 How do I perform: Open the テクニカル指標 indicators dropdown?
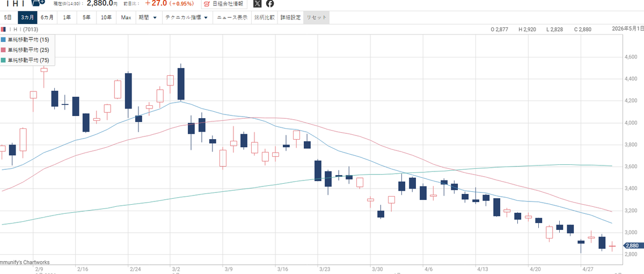(187, 18)
